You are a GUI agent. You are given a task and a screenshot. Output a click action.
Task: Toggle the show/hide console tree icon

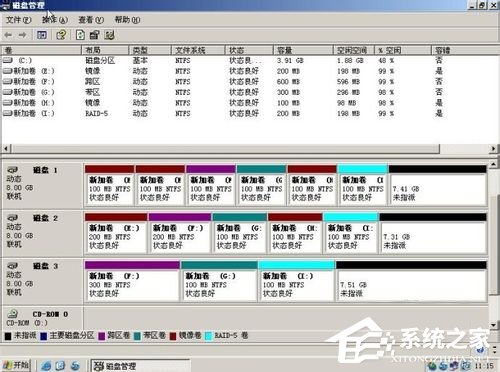click(x=42, y=35)
